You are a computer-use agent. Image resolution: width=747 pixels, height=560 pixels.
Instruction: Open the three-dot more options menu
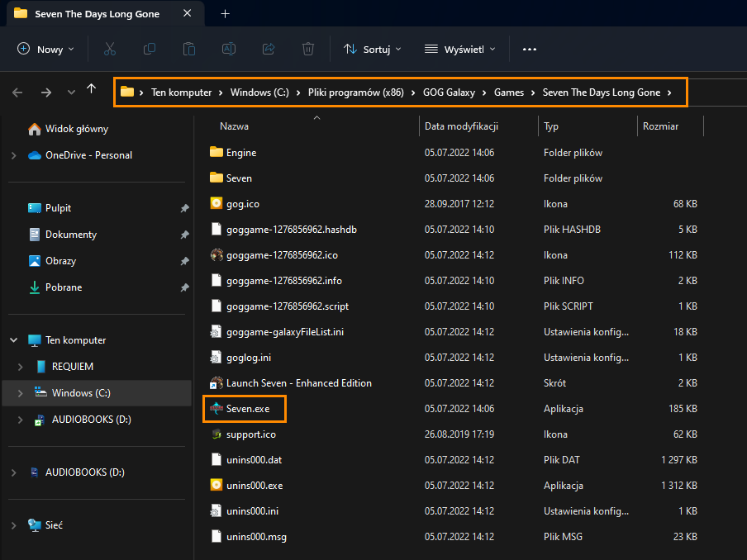[x=530, y=49]
